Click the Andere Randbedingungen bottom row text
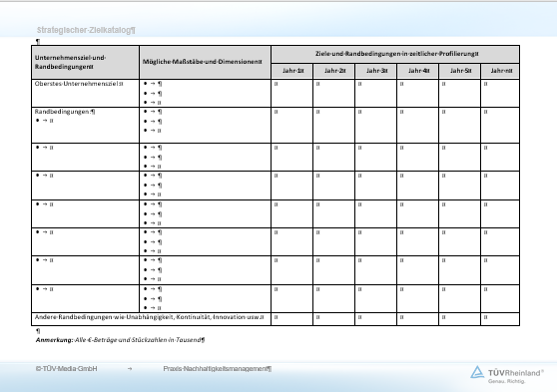This screenshot has height=392, width=557. pyautogui.click(x=149, y=317)
